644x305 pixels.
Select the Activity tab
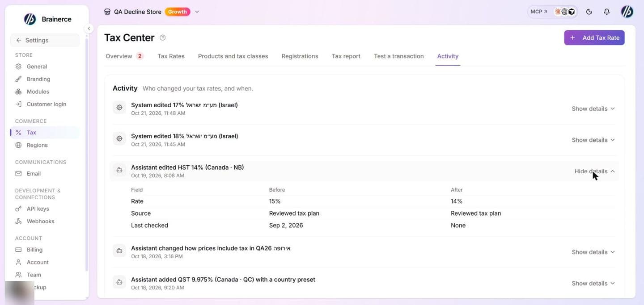tap(448, 56)
